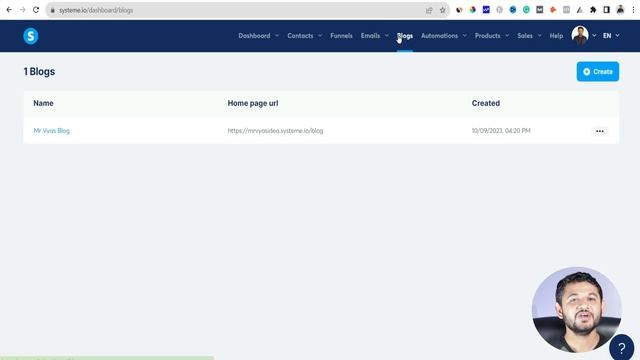Click the browser forward arrow
Screen dimensions: 640x360
click(22, 10)
